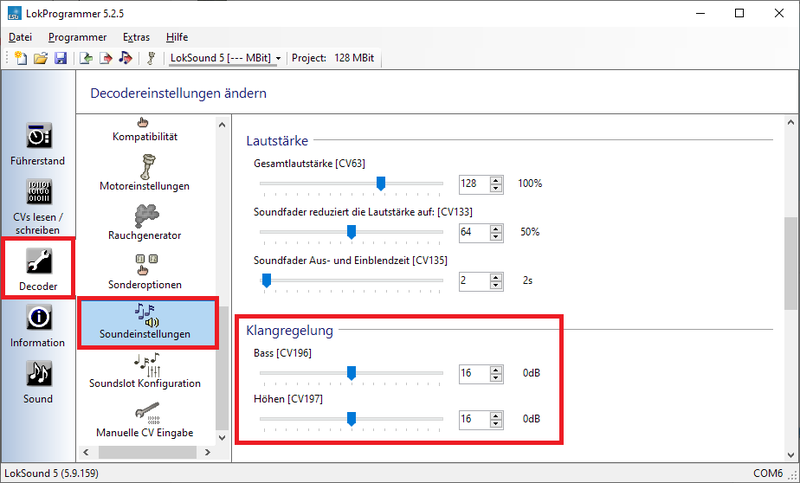Select Soundeinstellungen in the settings list
This screenshot has width=800, height=483.
pyautogui.click(x=147, y=323)
